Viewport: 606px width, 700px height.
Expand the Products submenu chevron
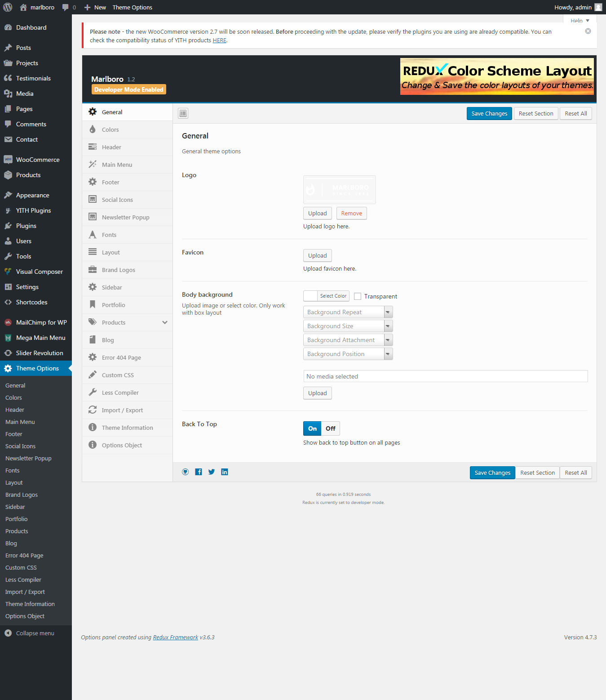[164, 322]
